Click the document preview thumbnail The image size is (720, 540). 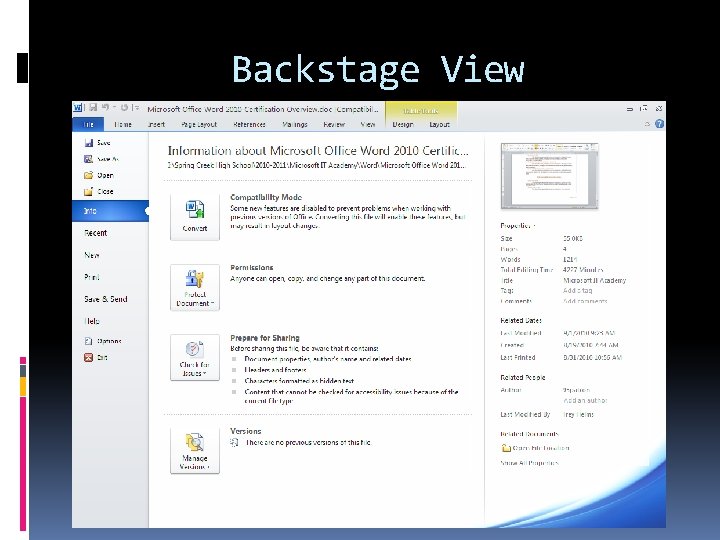[x=550, y=176]
